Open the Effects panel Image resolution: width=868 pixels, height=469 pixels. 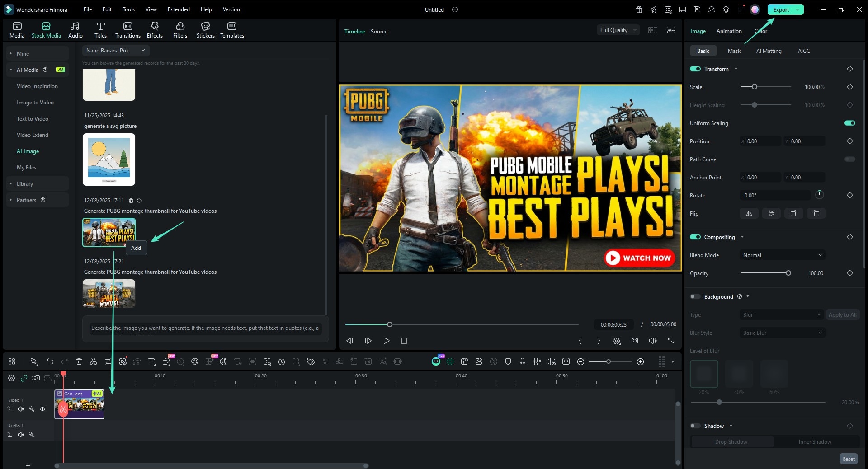154,29
